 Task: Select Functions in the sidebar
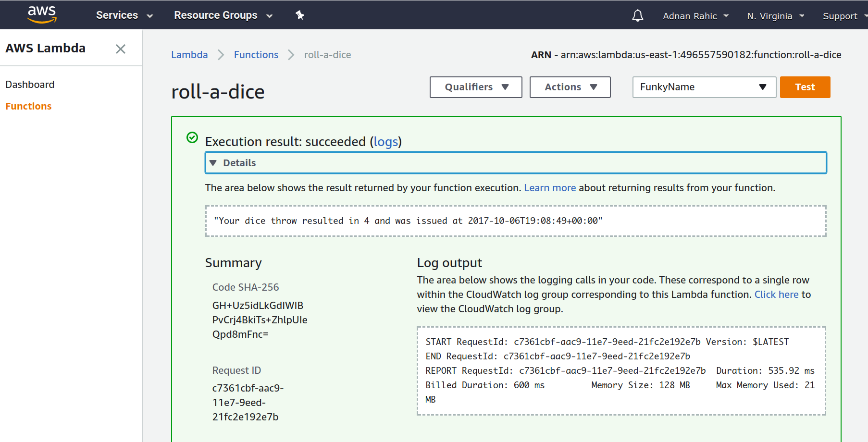coord(28,106)
